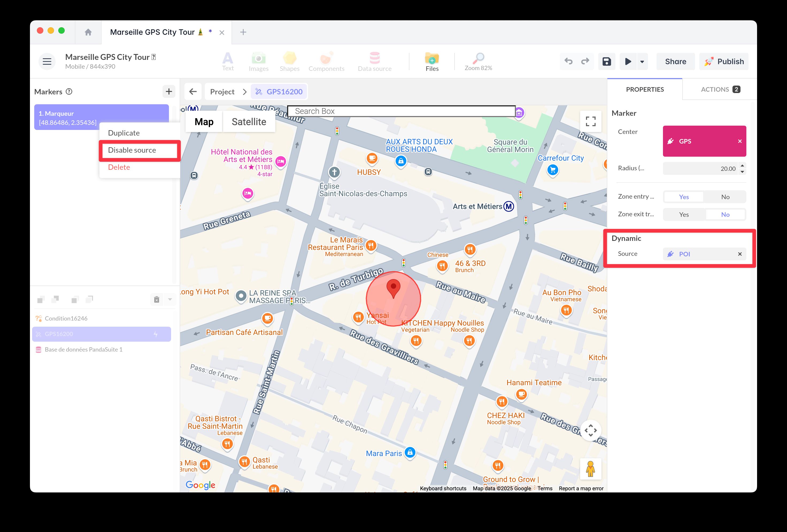Click the undo arrow icon
Screen dimensions: 787x532
coord(568,61)
